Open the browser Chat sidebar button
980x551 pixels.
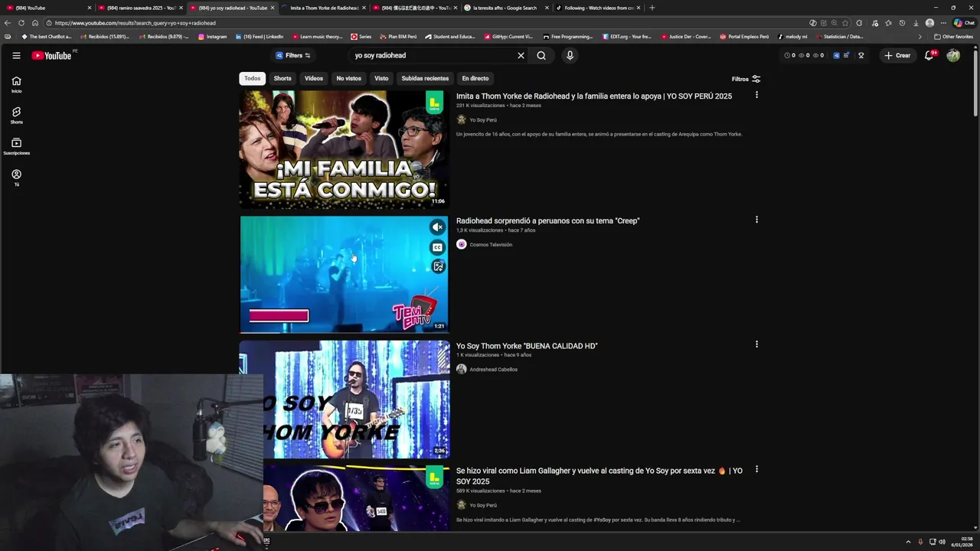(x=963, y=23)
